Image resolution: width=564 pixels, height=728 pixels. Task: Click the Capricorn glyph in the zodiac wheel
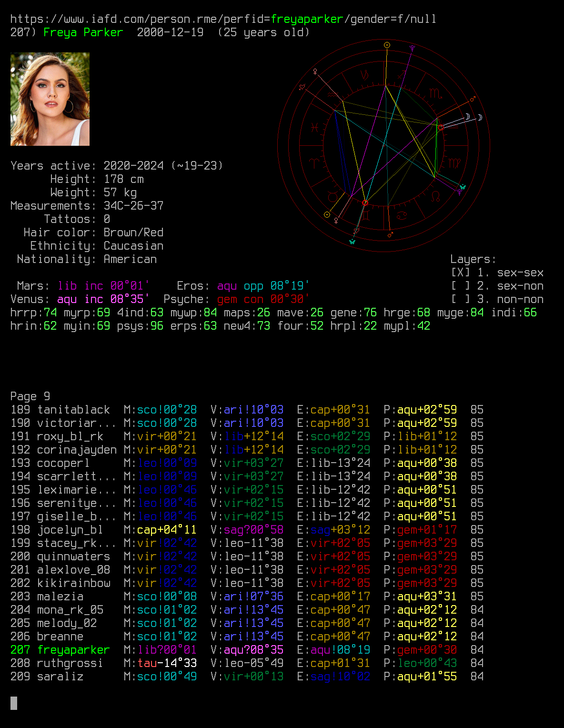pos(365,75)
